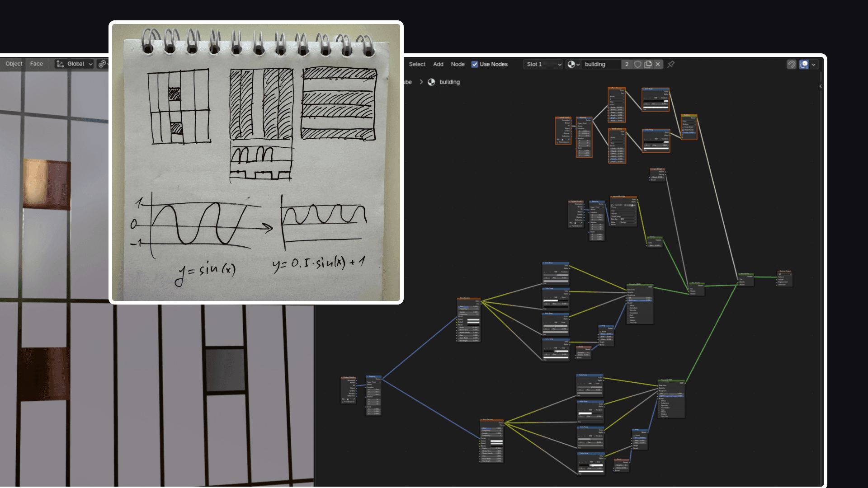The height and width of the screenshot is (488, 868).
Task: Open the Slot 1 dropdown
Action: (x=544, y=64)
